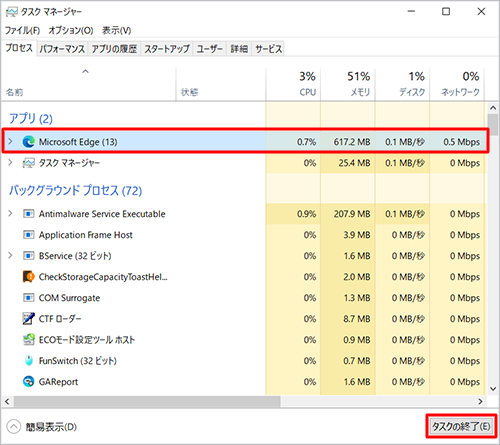This screenshot has height=445, width=500.
Task: Click the Application Frame Host icon
Action: (29, 235)
